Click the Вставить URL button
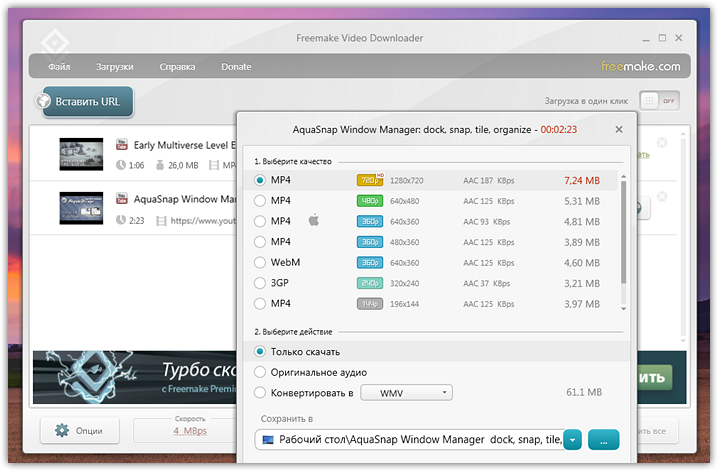Image resolution: width=718 pixels, height=471 pixels. click(88, 101)
